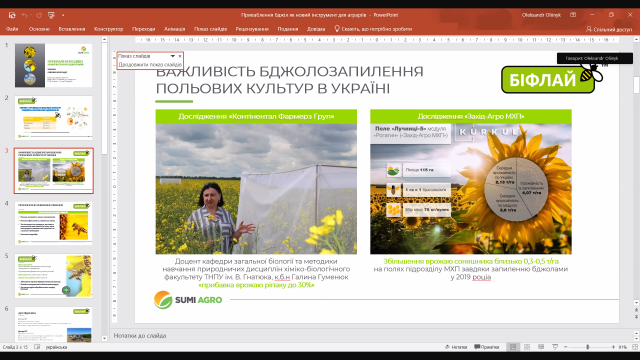640x360 pixels.
Task: Click the Tell me lightbulb search field
Action: tap(373, 29)
